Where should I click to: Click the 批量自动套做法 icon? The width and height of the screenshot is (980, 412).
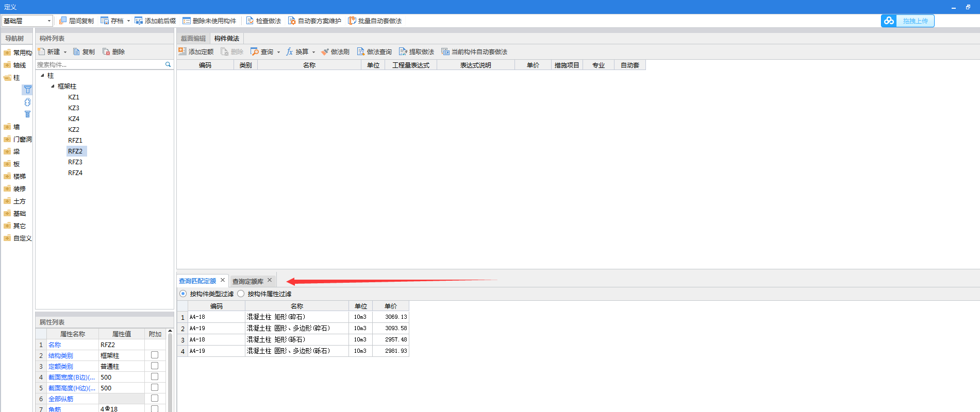pos(352,21)
